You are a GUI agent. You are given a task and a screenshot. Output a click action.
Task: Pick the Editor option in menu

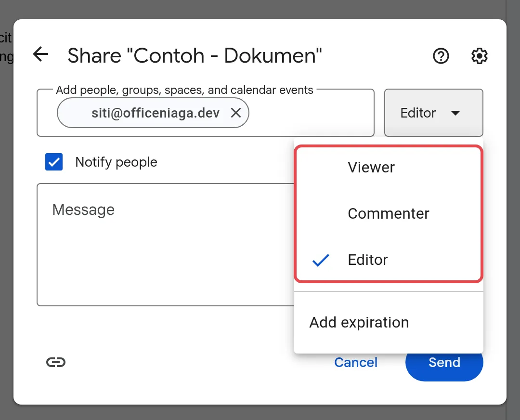[389, 260]
